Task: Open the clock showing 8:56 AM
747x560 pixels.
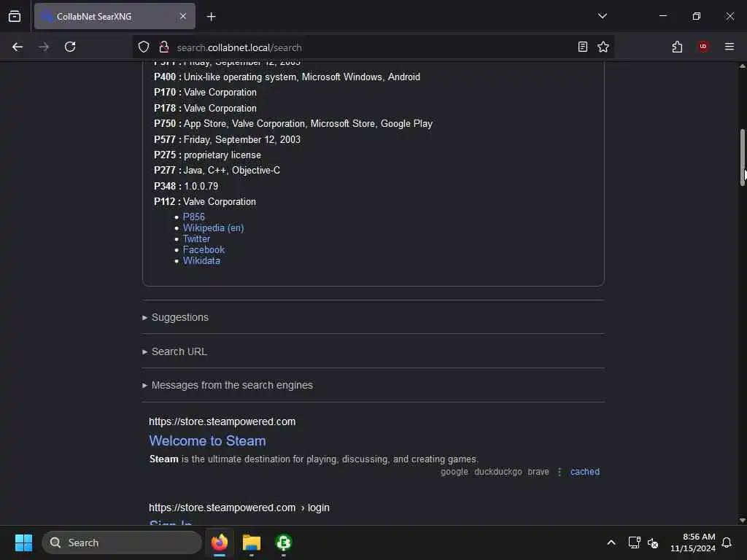Action: (x=693, y=542)
